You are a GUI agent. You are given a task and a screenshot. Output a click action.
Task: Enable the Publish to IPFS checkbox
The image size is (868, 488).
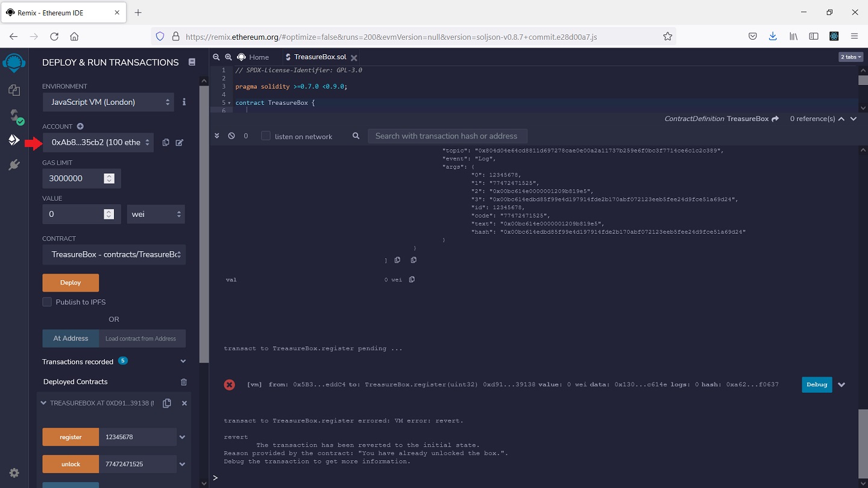click(47, 302)
